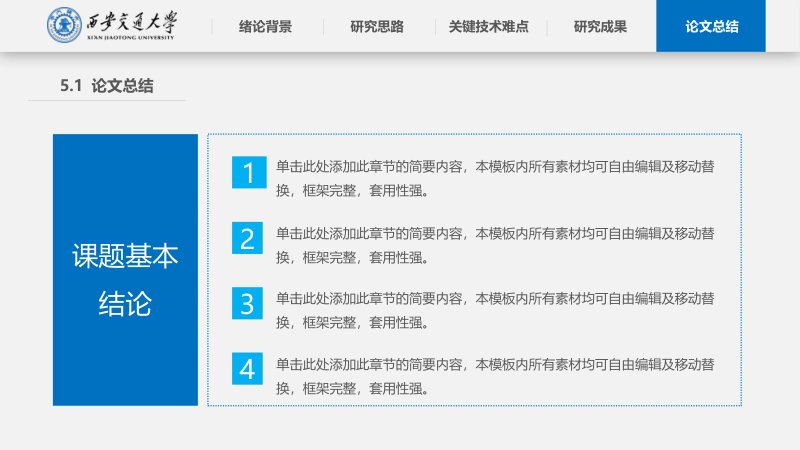The height and width of the screenshot is (450, 800).
Task: Click the paragraph text beside badge 3
Action: coord(495,310)
